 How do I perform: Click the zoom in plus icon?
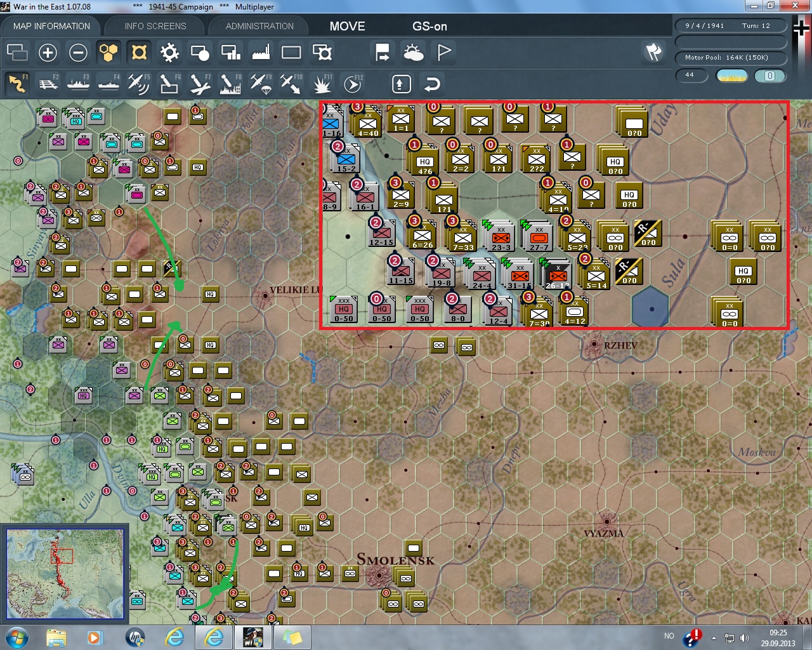(x=48, y=53)
